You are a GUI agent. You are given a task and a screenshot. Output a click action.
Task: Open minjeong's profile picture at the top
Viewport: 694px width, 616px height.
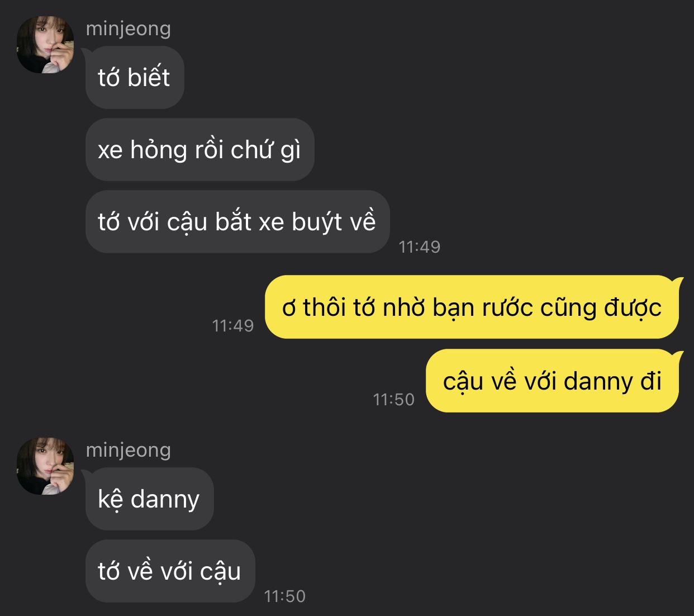pos(45,45)
